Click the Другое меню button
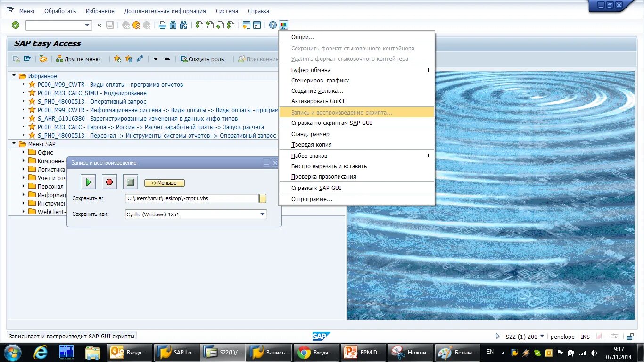The image size is (644, 362). click(x=78, y=59)
